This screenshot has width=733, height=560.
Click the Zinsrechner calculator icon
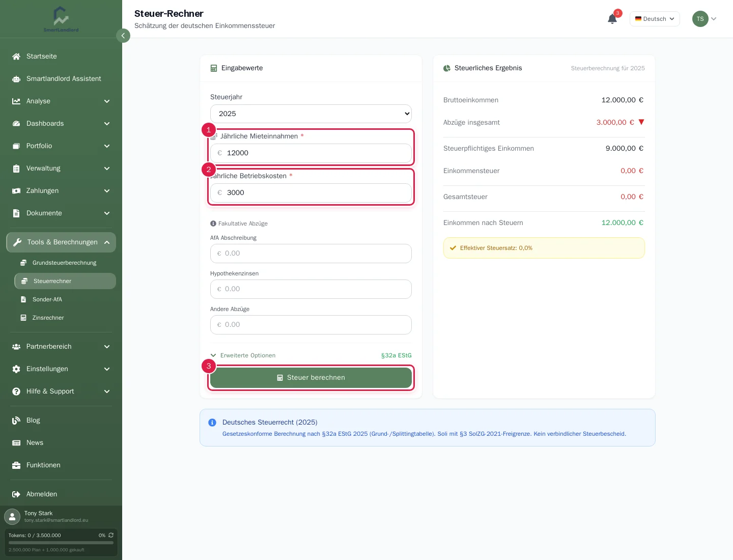[x=23, y=318]
